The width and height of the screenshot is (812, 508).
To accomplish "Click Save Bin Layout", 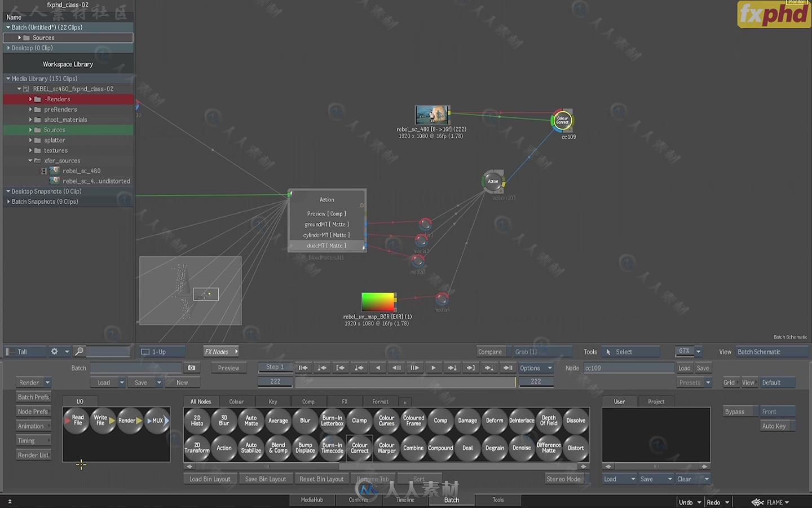I will [x=266, y=479].
